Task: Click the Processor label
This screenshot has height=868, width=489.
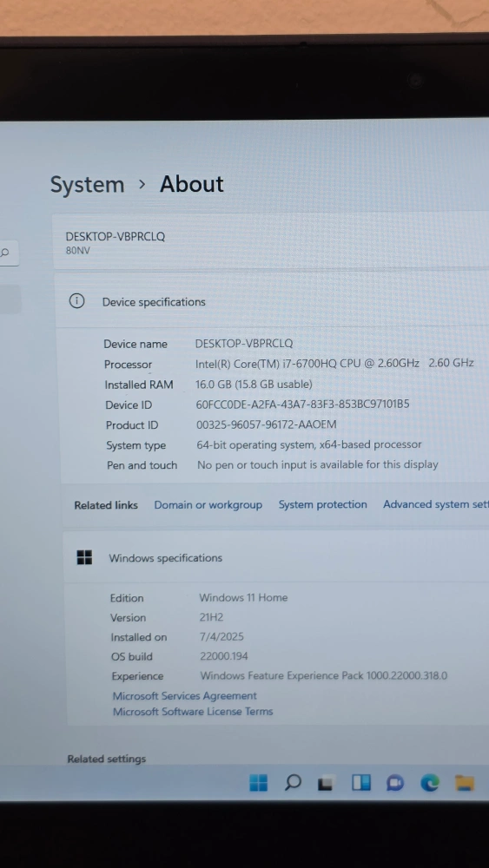Action: [128, 365]
